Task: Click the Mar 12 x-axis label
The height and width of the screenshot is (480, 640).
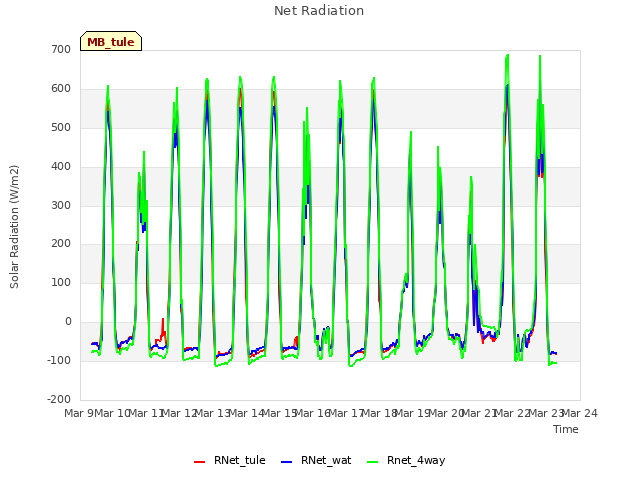Action: pyautogui.click(x=180, y=413)
